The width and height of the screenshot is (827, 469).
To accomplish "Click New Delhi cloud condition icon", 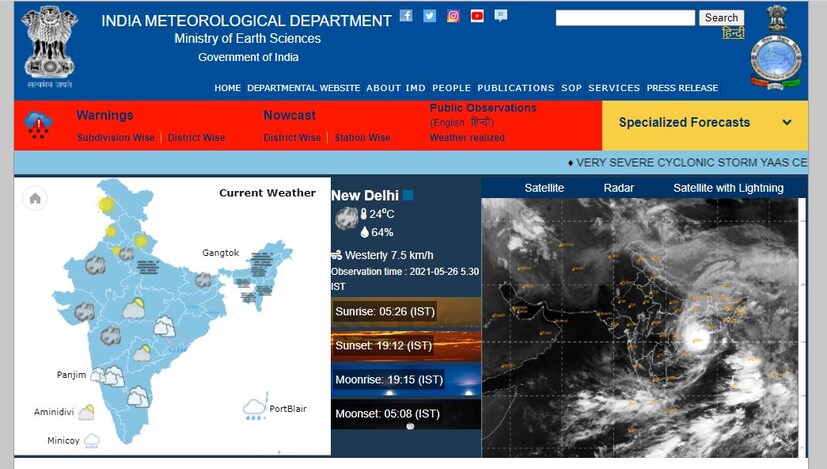I will (347, 218).
